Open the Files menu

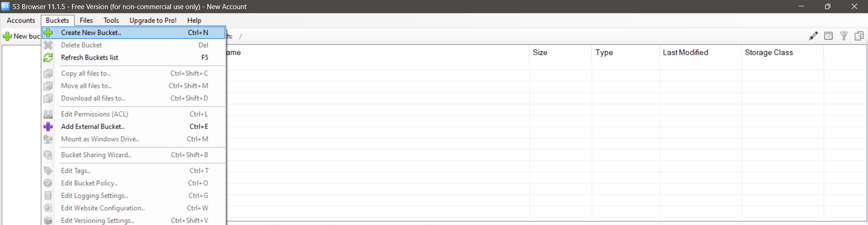pyautogui.click(x=86, y=20)
